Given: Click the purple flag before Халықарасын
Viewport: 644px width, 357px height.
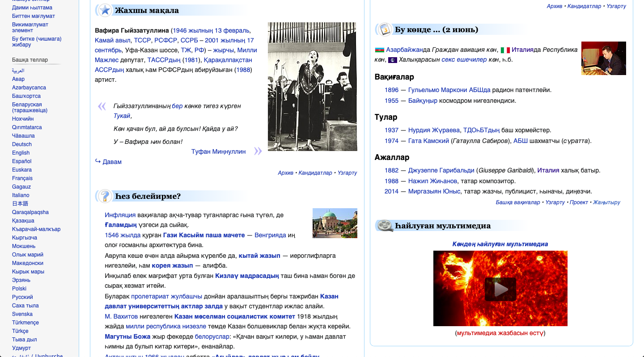Looking at the screenshot, I should 392,60.
